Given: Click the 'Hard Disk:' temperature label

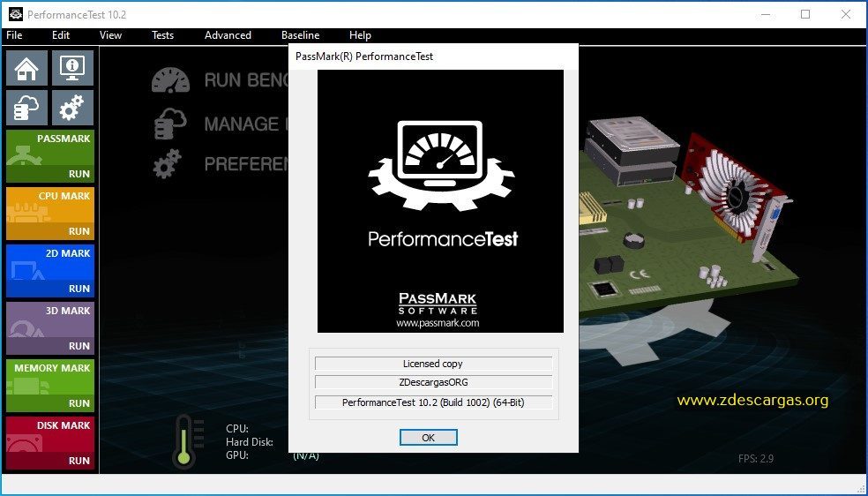Looking at the screenshot, I should 250,442.
